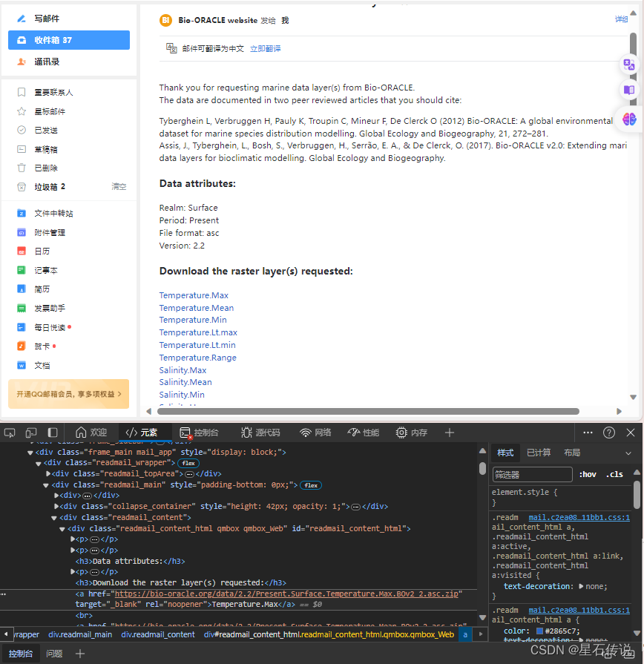Open the DevTools more options ellipsis
644x664 pixels.
coord(588,433)
